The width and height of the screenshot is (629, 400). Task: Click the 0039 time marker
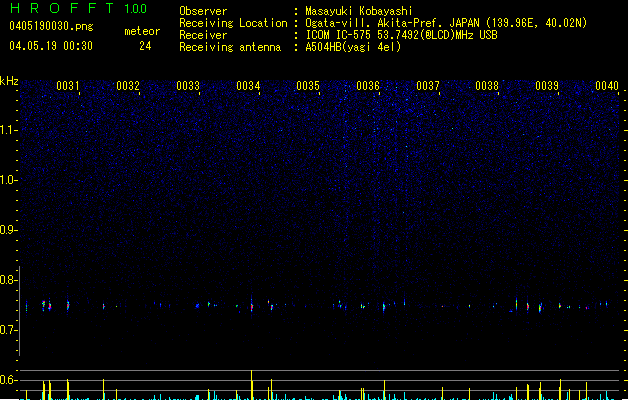click(547, 86)
